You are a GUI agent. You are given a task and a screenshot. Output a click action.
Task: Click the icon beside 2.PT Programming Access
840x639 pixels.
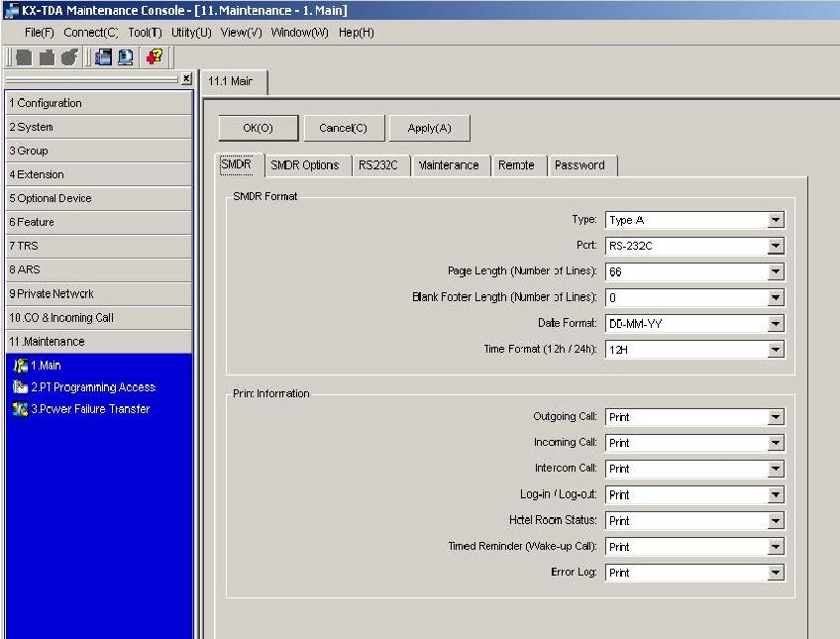[x=21, y=386]
